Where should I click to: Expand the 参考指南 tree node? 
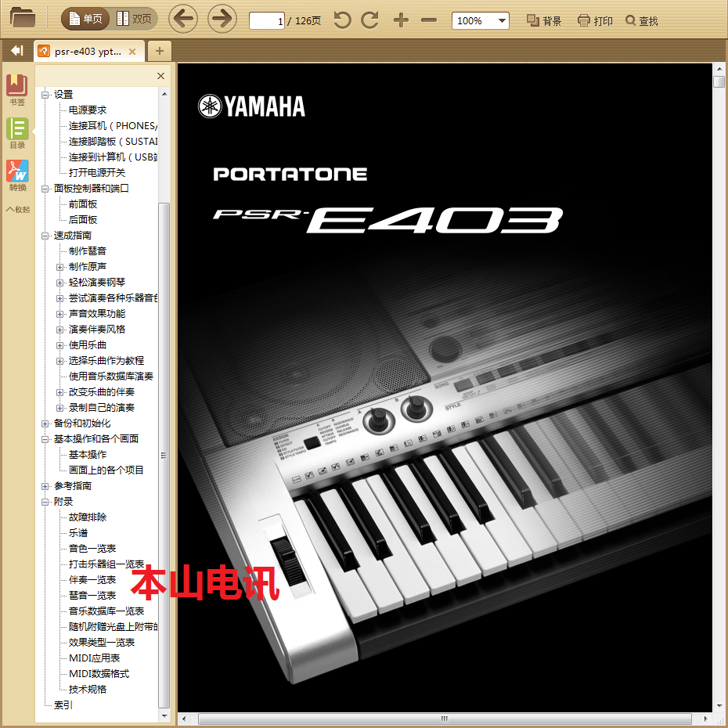[45, 487]
